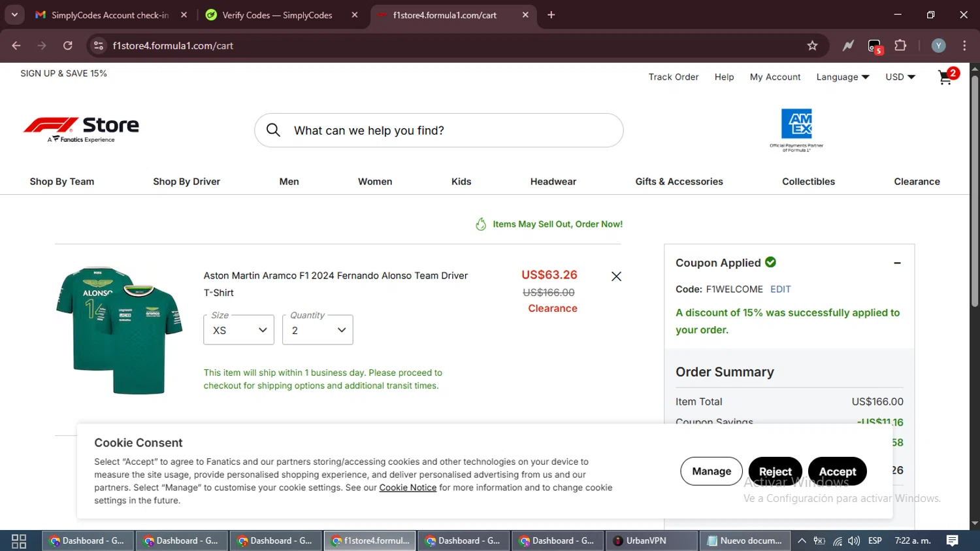Collapse the Coupon Applied section

(x=897, y=263)
